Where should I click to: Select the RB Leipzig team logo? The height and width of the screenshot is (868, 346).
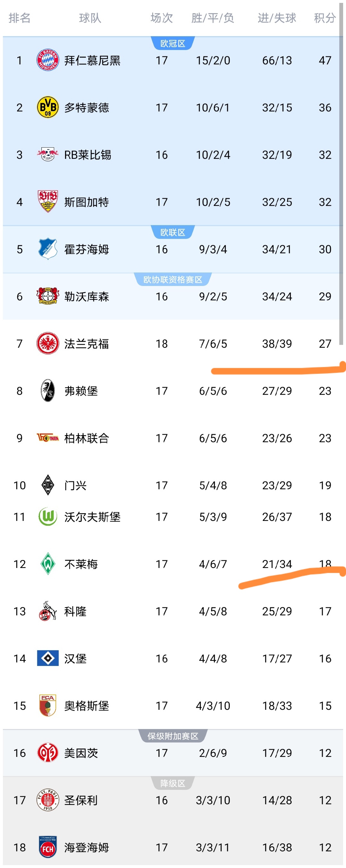47,155
